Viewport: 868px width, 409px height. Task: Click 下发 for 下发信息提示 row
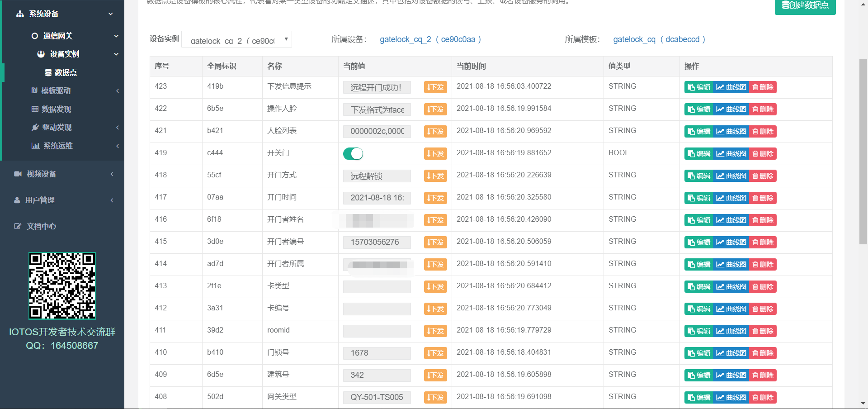pyautogui.click(x=435, y=87)
